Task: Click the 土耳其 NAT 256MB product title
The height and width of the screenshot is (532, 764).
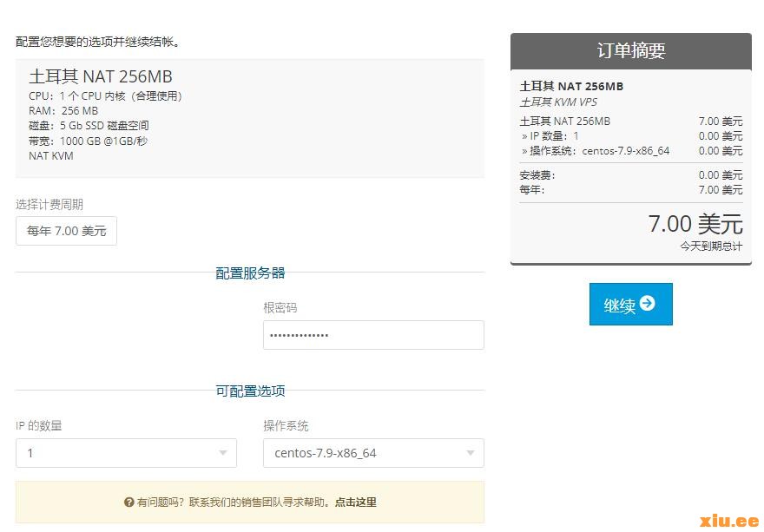Action: pos(101,76)
